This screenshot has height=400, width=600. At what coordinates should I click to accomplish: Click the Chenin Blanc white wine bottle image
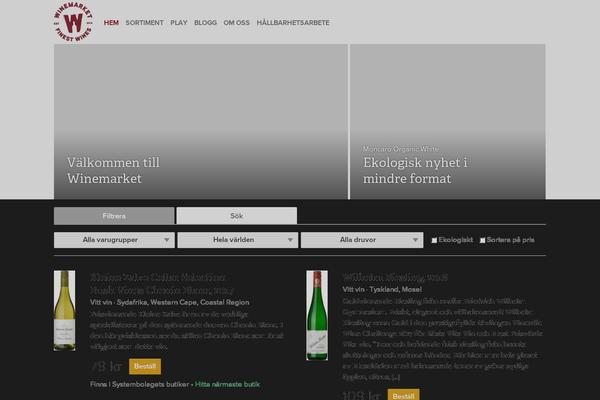click(64, 310)
